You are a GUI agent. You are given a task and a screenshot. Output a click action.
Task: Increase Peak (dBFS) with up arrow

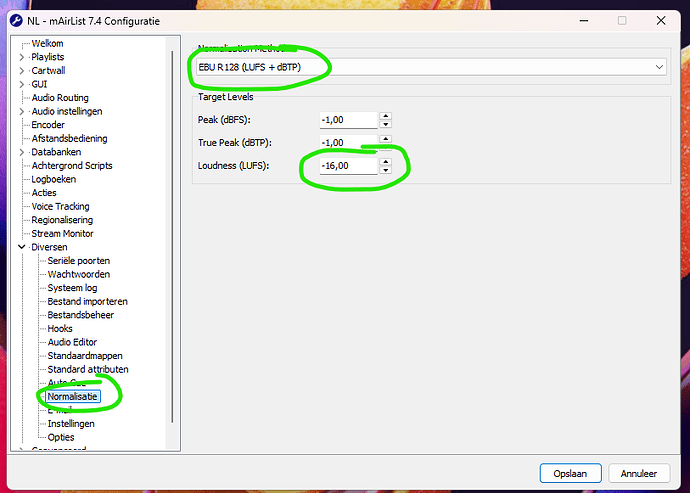click(x=385, y=116)
